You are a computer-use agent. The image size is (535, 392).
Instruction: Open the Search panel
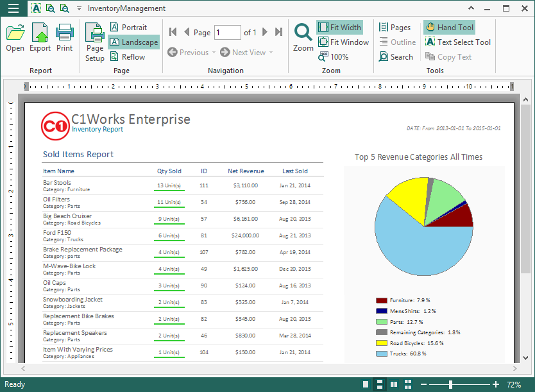(x=396, y=56)
